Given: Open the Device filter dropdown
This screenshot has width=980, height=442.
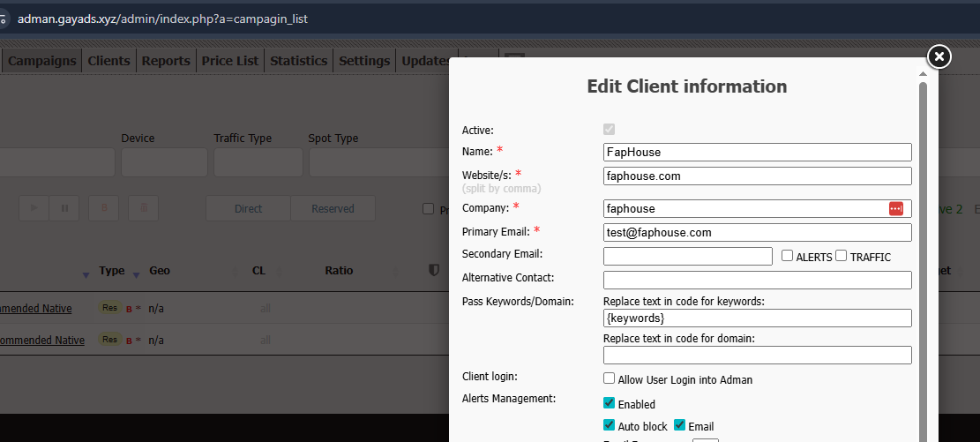Looking at the screenshot, I should click(164, 162).
